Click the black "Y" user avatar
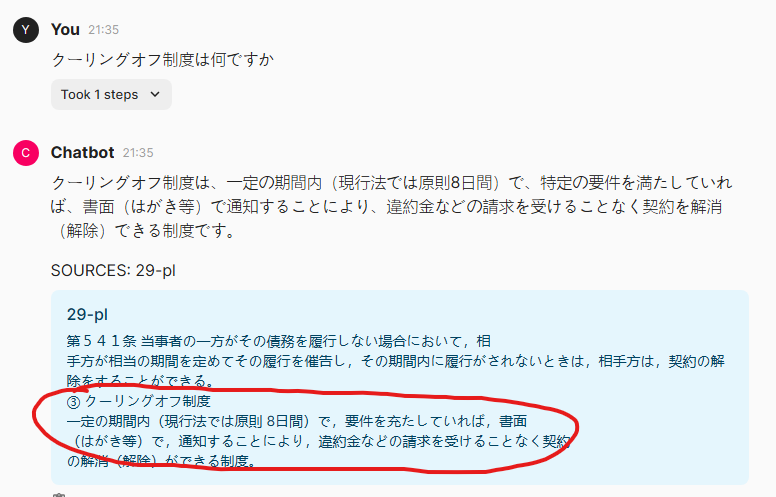Screen dimensions: 776x497 pos(26,30)
